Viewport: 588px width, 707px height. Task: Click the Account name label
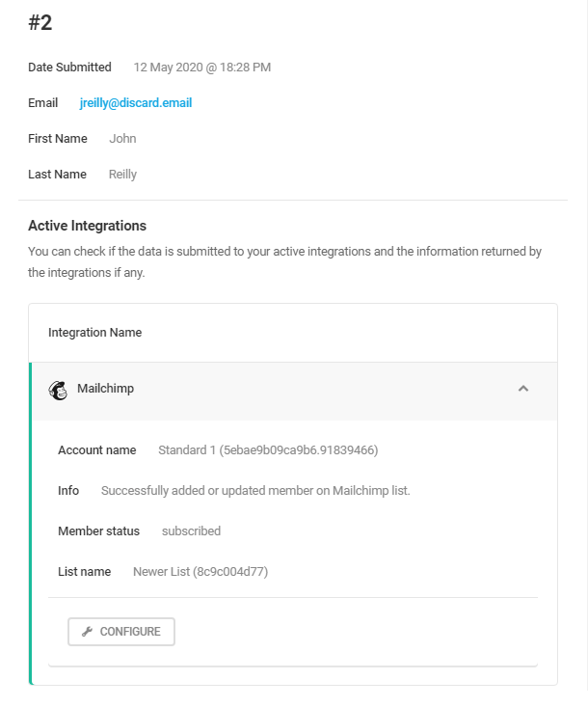[x=96, y=450]
